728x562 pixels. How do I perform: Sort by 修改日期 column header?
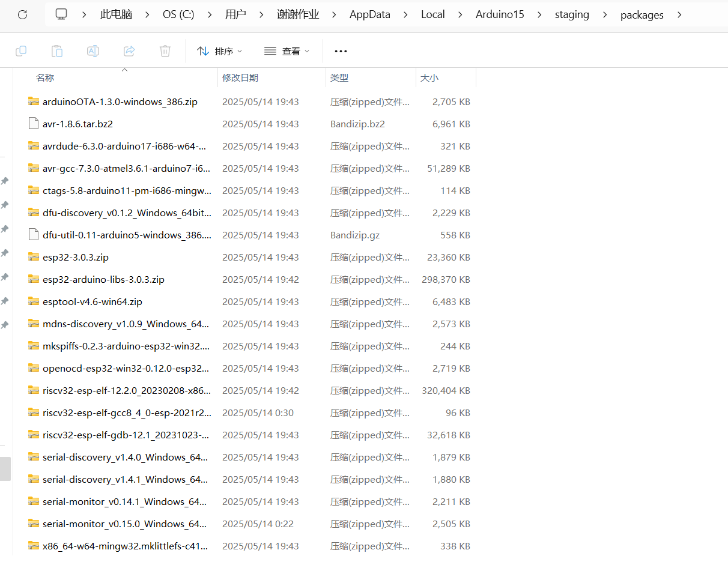[240, 77]
